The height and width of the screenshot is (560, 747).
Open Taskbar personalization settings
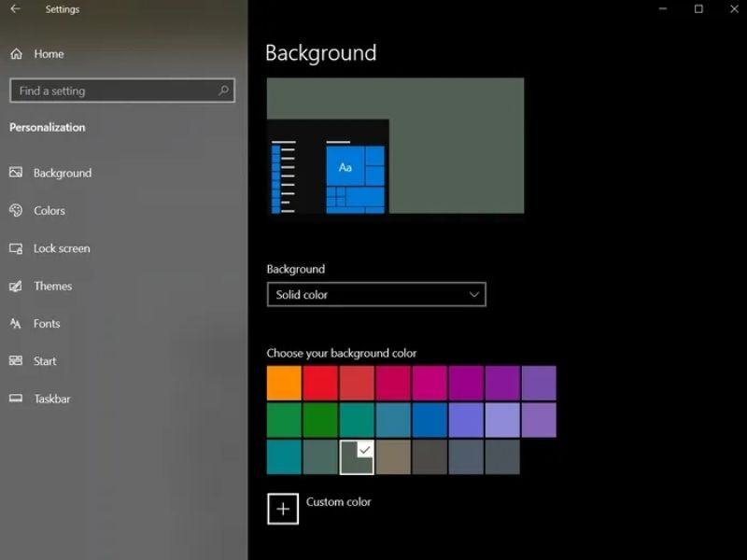tap(52, 399)
